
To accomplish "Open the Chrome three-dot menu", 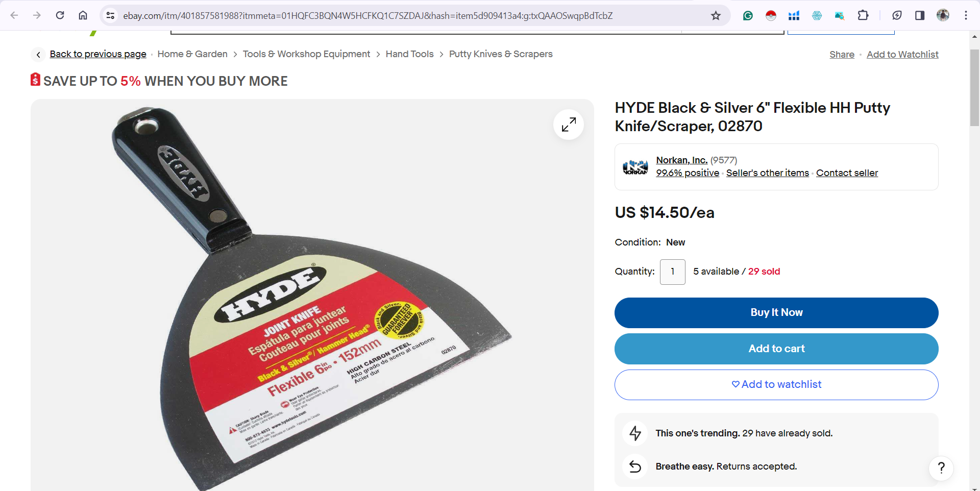I will coord(966,15).
